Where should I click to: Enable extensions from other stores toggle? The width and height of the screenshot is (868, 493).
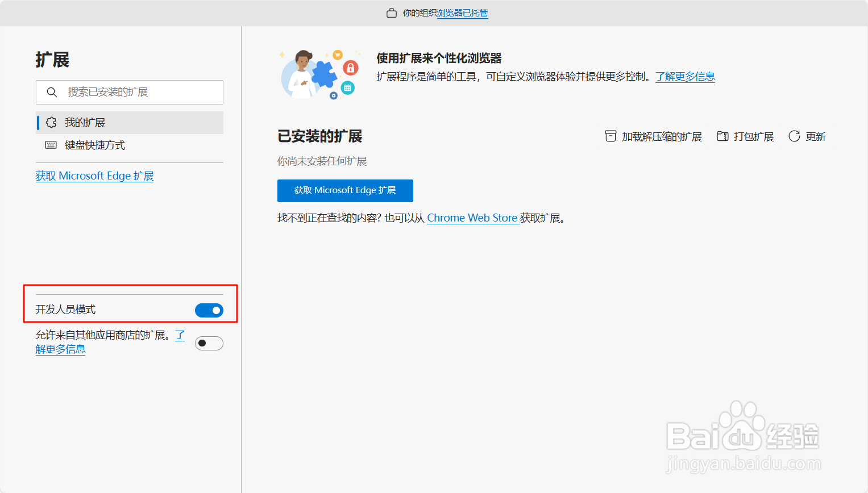point(209,343)
